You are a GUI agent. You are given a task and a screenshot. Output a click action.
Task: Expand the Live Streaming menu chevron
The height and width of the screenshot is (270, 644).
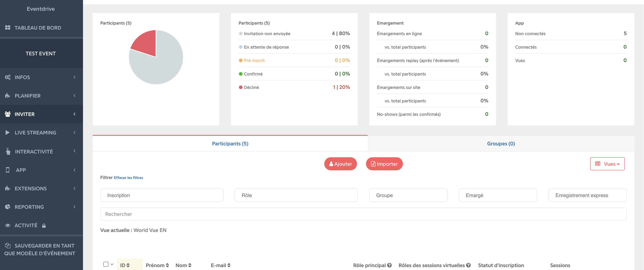75,133
